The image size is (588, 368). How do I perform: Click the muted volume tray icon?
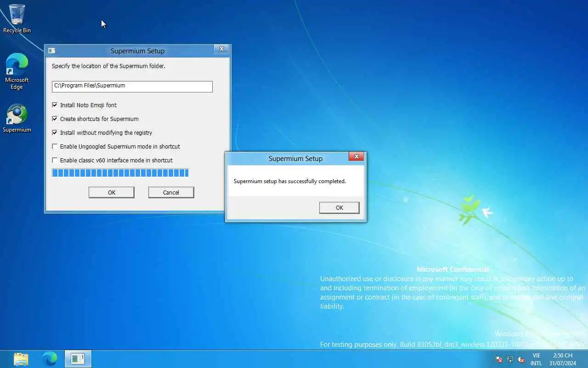(x=521, y=359)
